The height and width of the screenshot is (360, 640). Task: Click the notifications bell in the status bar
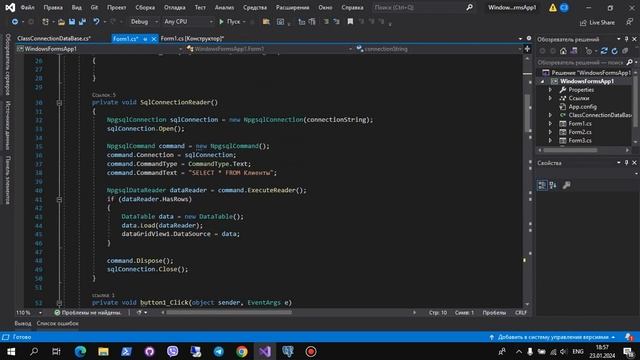tap(629, 337)
